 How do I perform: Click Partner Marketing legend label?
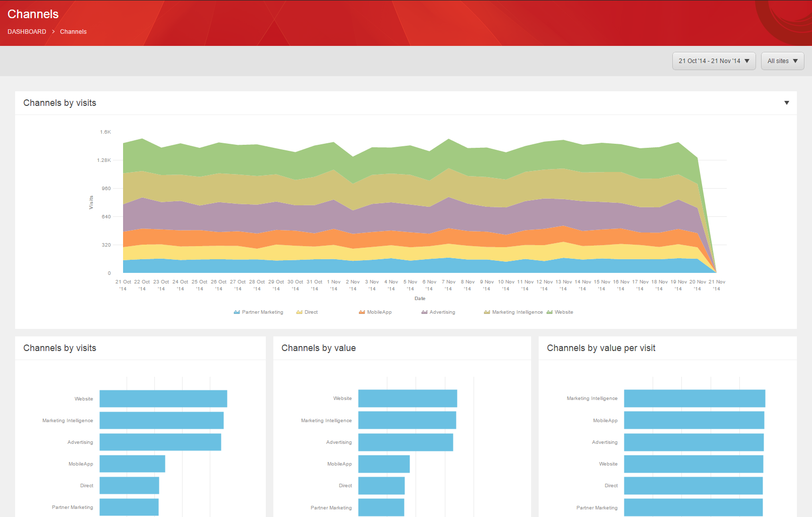coord(262,312)
